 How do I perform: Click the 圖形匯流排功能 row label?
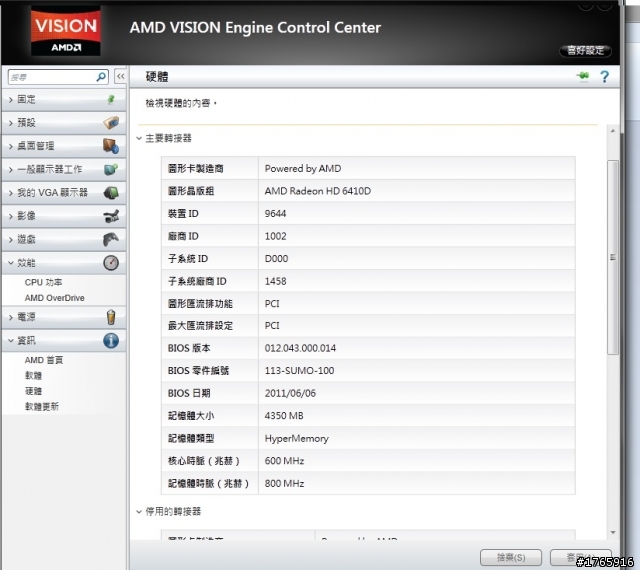click(200, 303)
